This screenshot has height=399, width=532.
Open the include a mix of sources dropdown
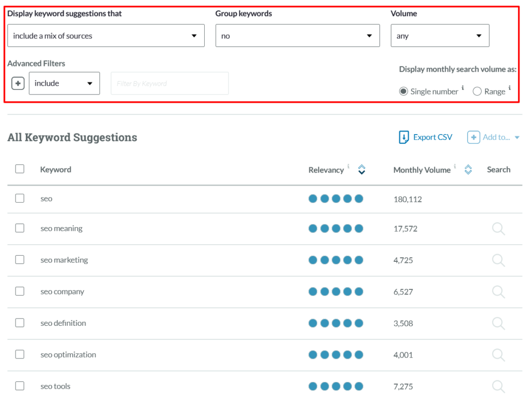tap(106, 36)
